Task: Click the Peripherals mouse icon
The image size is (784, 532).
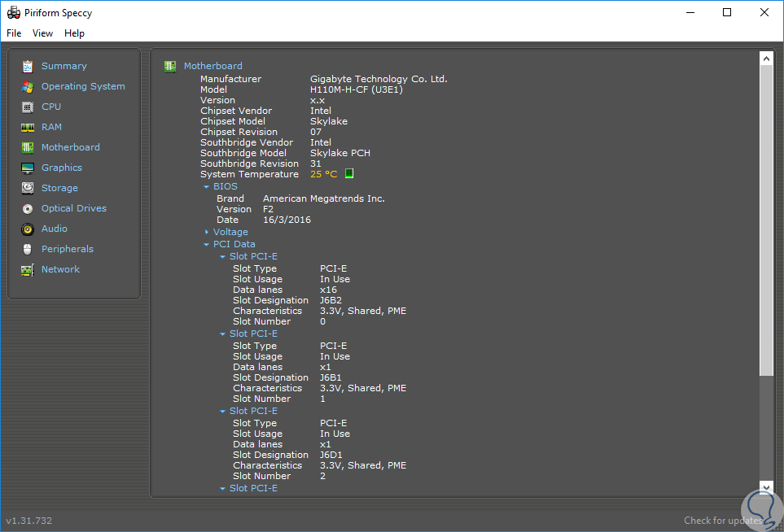Action: coord(28,249)
